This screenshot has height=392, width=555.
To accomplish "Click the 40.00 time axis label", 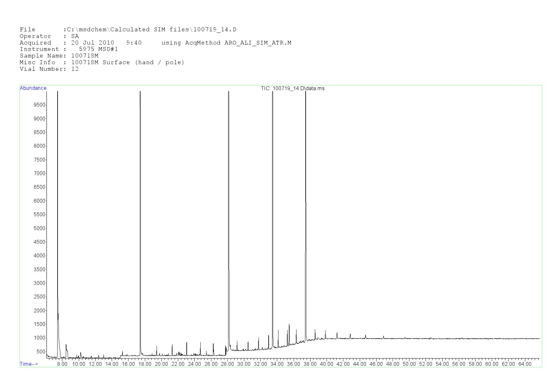I will 326,364.
